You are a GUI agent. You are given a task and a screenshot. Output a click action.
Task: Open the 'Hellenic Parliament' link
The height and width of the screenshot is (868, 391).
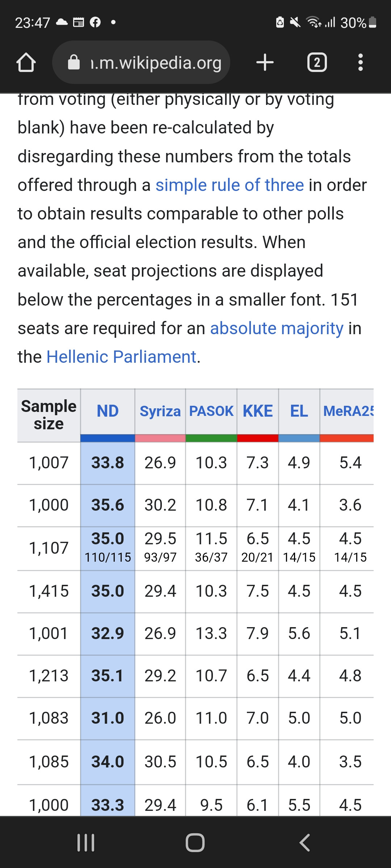tap(121, 357)
